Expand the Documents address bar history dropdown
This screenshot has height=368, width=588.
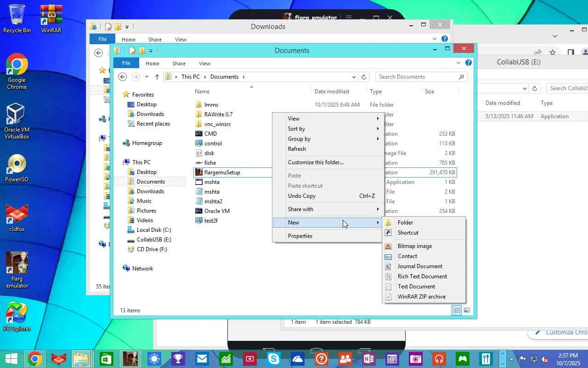pos(353,77)
